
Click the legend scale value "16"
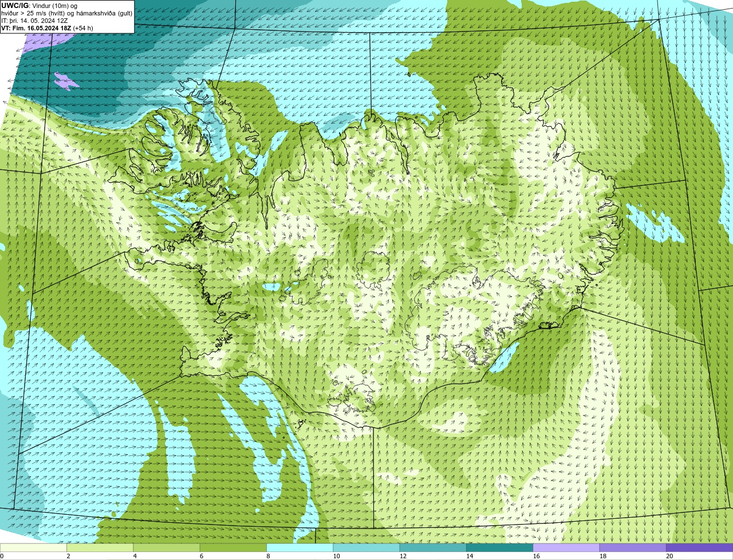pyautogui.click(x=536, y=556)
